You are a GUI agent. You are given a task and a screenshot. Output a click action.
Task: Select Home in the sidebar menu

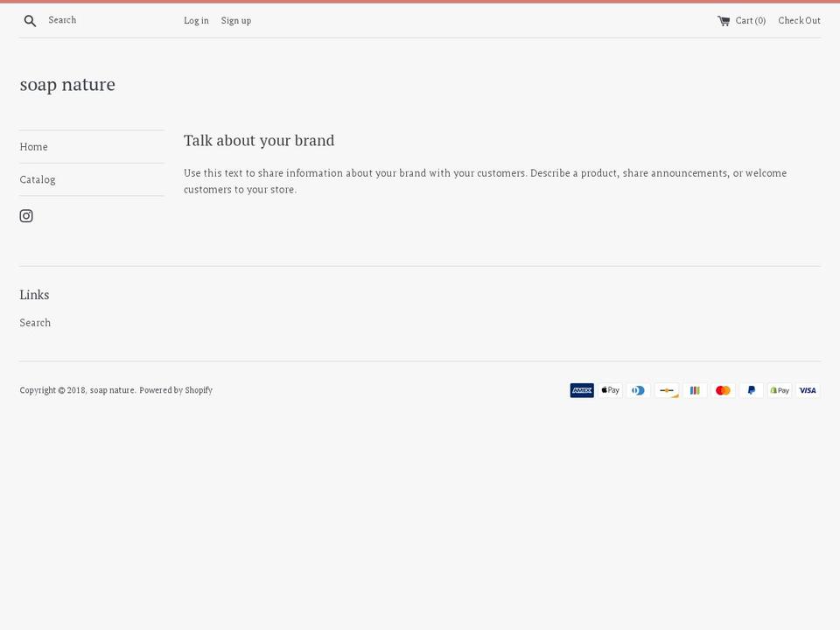click(34, 147)
